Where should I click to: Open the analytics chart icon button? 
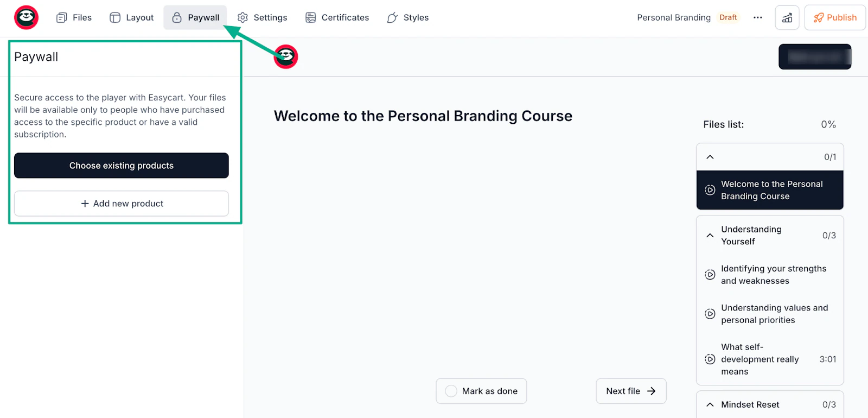point(787,17)
